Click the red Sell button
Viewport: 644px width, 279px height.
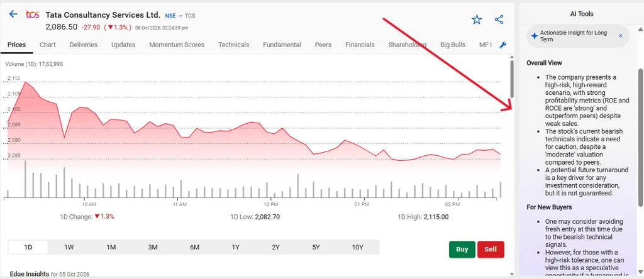[x=491, y=249]
